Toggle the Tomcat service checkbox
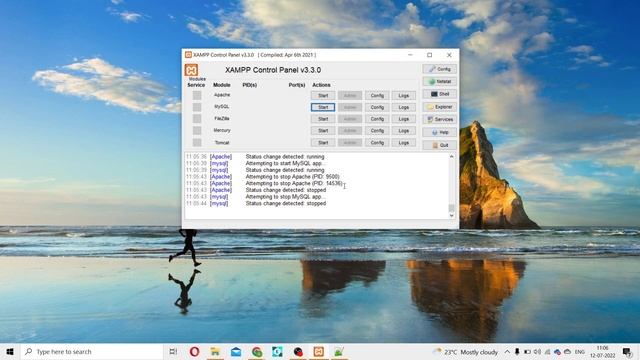 pyautogui.click(x=197, y=142)
